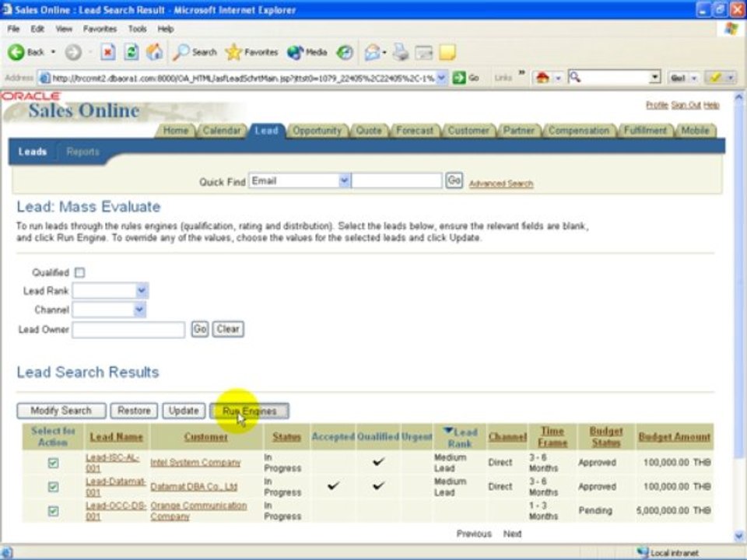Open the toolbar search box dropdown arrow
This screenshot has height=560, width=747.
[x=655, y=77]
